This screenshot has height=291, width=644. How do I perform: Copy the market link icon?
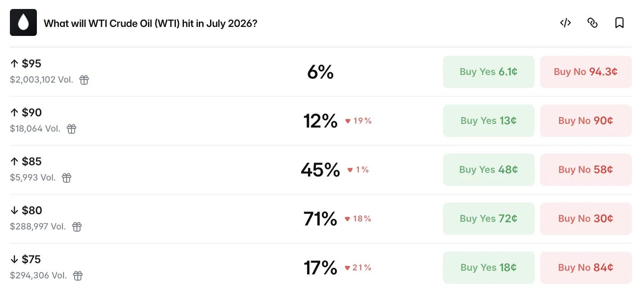(x=592, y=22)
